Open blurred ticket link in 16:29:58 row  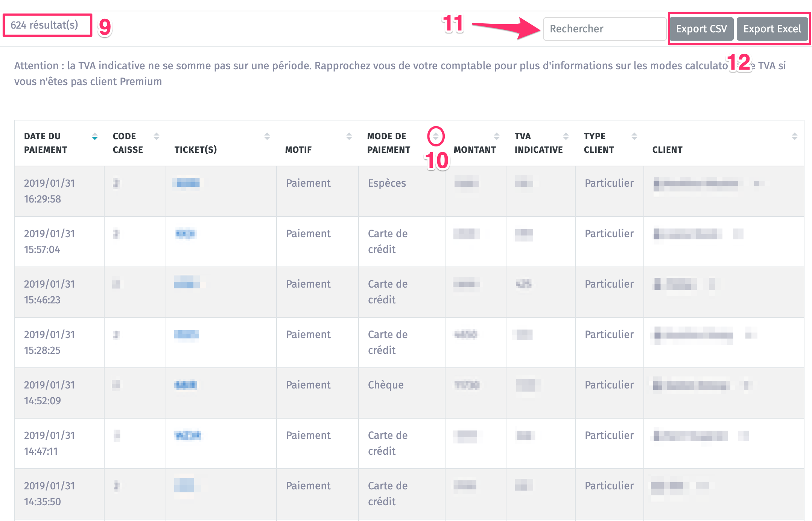click(x=188, y=183)
